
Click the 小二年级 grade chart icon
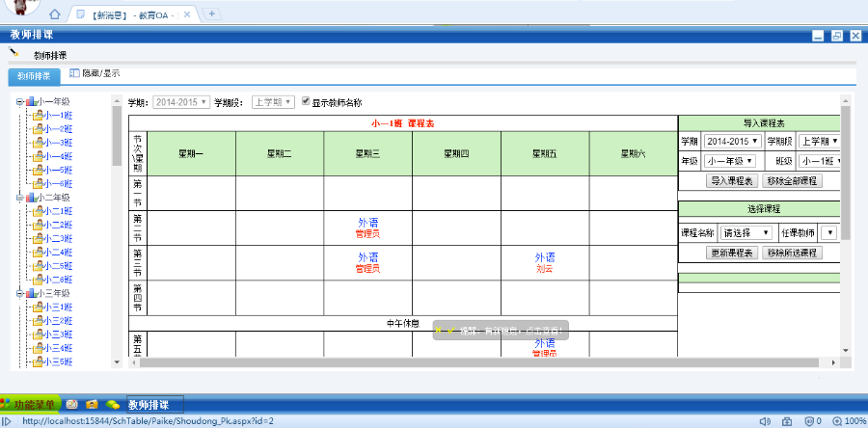click(x=31, y=198)
